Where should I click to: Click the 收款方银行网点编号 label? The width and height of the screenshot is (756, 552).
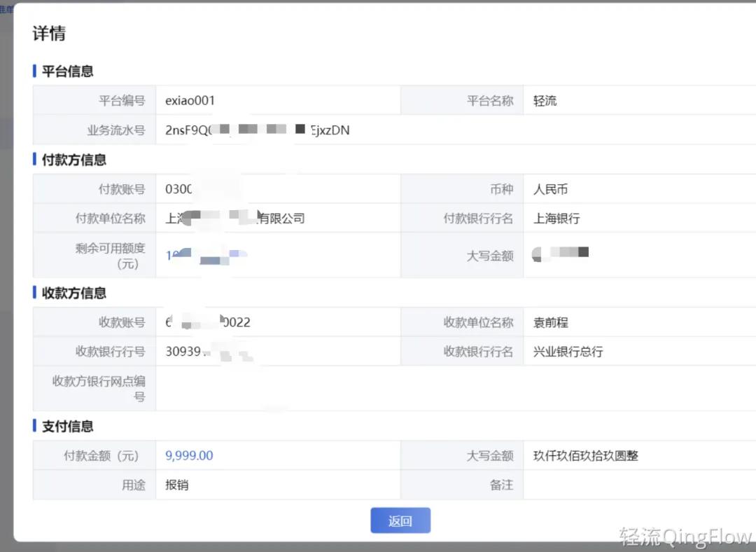pyautogui.click(x=99, y=389)
